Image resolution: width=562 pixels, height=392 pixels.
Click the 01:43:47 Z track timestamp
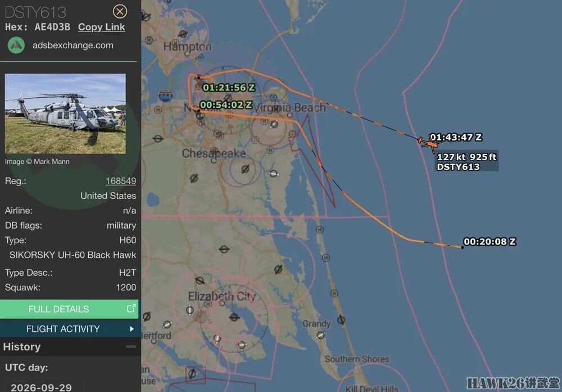456,138
